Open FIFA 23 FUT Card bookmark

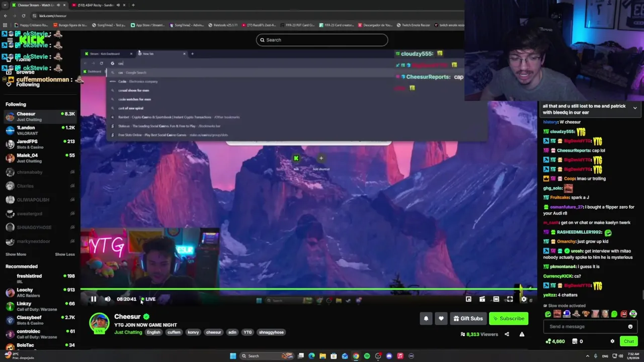point(297,25)
